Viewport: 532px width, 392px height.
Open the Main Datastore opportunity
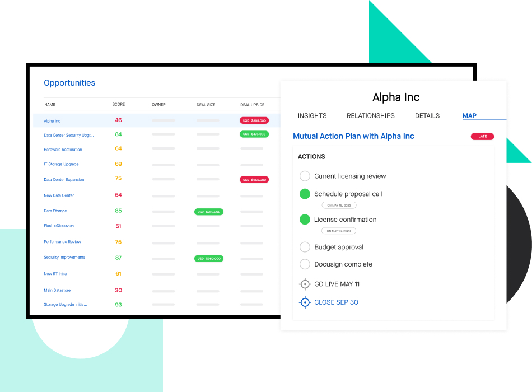tap(57, 290)
